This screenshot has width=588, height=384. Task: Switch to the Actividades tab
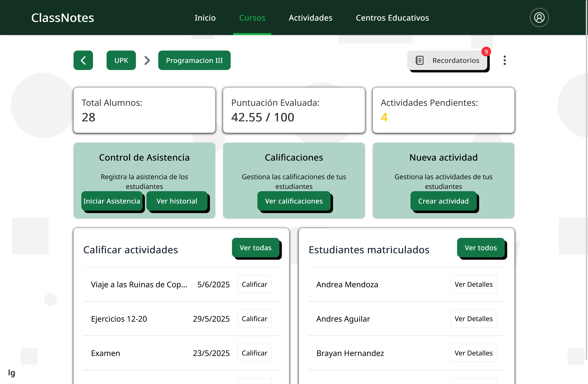point(310,18)
